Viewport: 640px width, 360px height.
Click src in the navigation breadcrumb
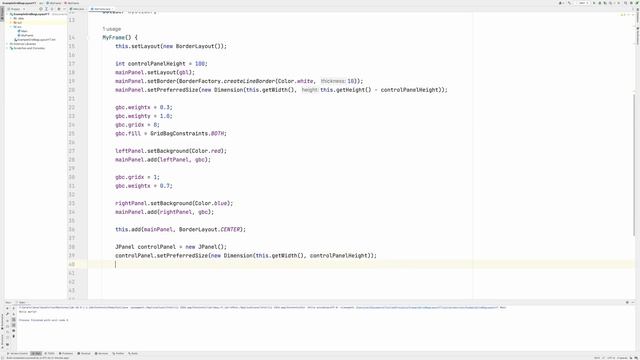coord(41,3)
